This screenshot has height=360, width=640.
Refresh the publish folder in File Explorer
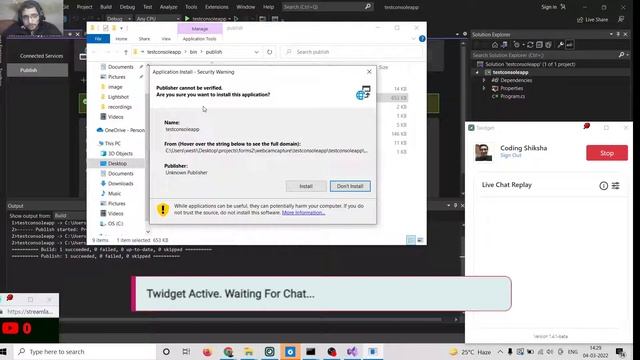click(x=269, y=52)
